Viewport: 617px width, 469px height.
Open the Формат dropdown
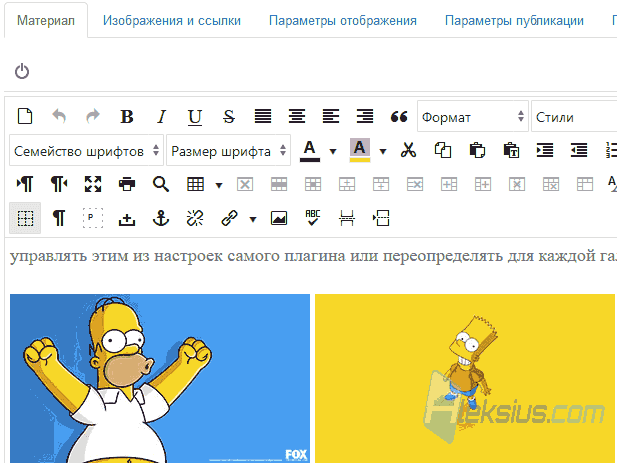[x=473, y=116]
